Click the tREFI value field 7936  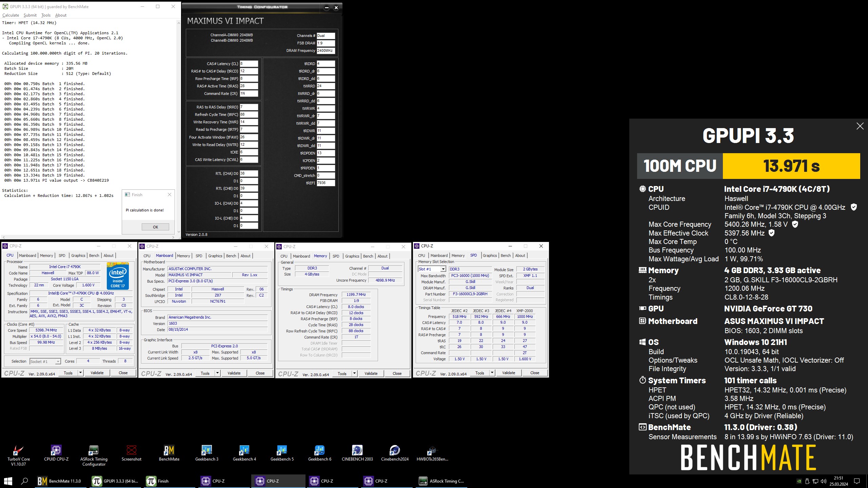[x=326, y=183]
